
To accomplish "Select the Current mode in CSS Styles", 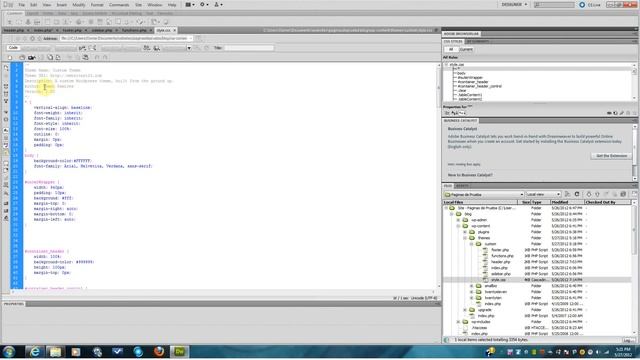I will click(x=466, y=49).
